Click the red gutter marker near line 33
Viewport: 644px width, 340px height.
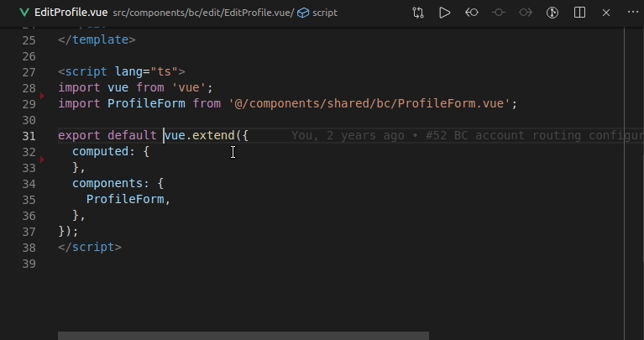click(x=42, y=160)
